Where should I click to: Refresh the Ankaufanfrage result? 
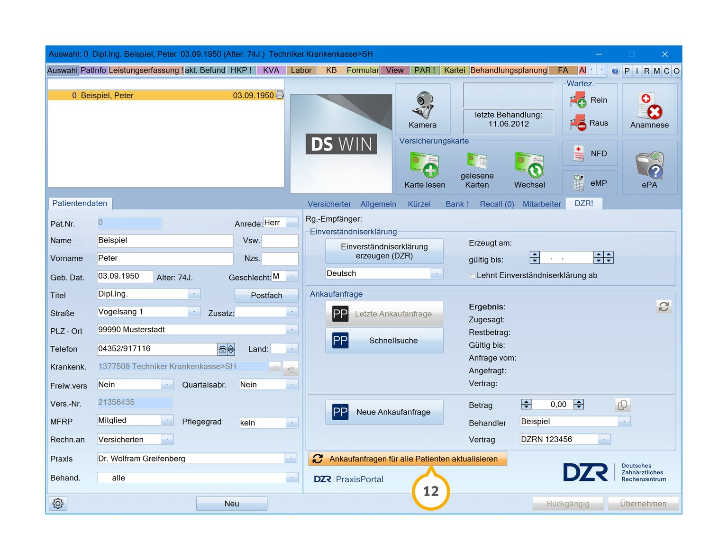click(664, 307)
